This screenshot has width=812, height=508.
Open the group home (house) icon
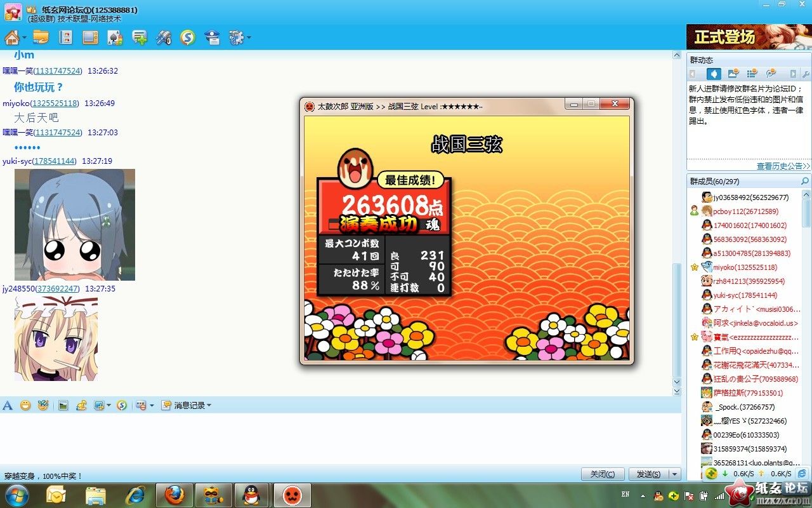(11, 37)
